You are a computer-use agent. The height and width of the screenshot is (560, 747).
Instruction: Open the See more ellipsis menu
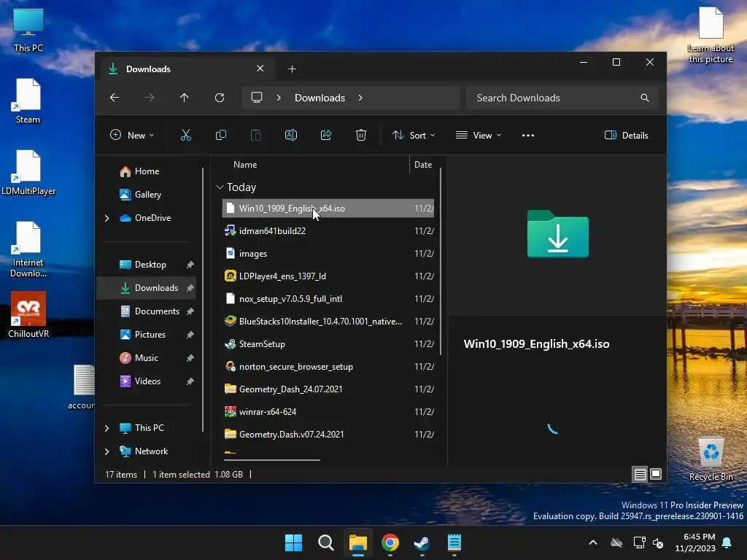[x=528, y=135]
